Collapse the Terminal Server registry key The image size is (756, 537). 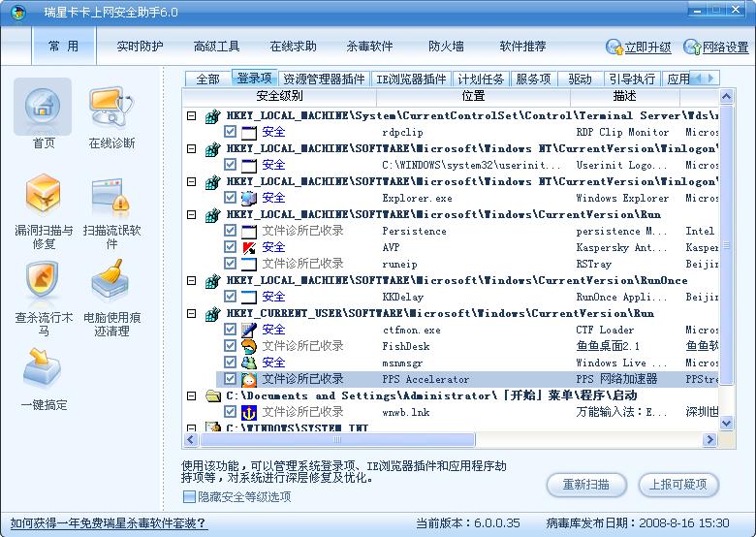pyautogui.click(x=191, y=115)
